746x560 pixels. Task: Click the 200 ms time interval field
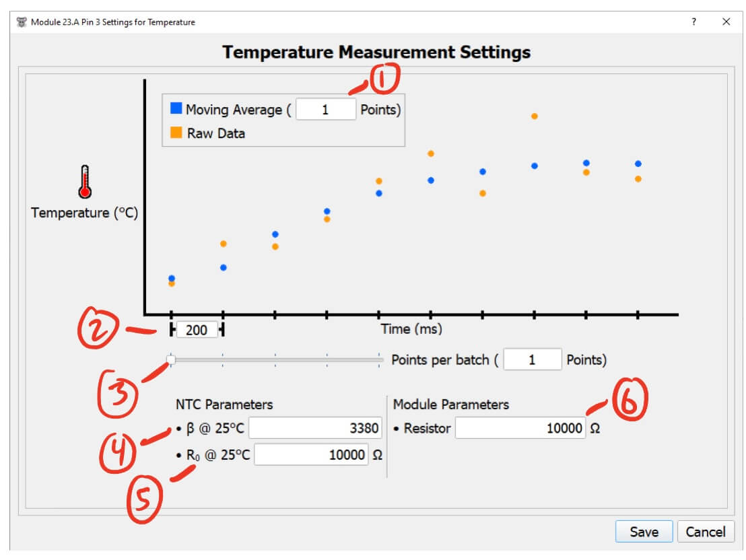(x=197, y=330)
